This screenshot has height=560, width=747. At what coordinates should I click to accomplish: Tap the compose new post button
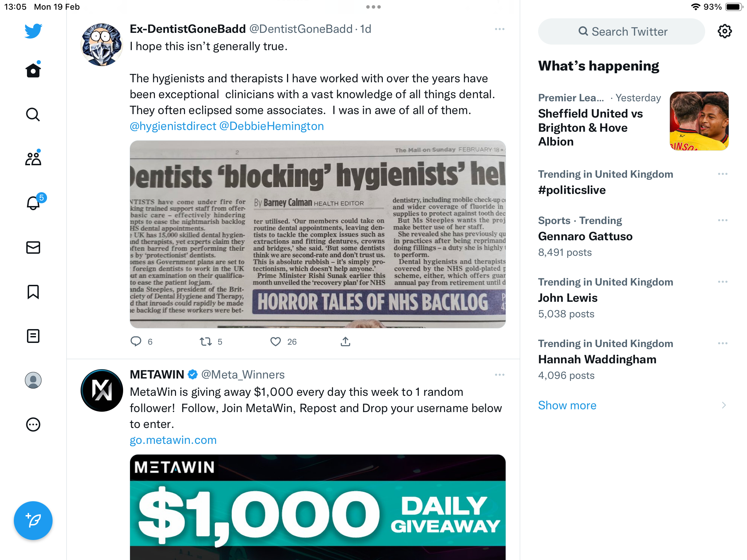pos(33,521)
